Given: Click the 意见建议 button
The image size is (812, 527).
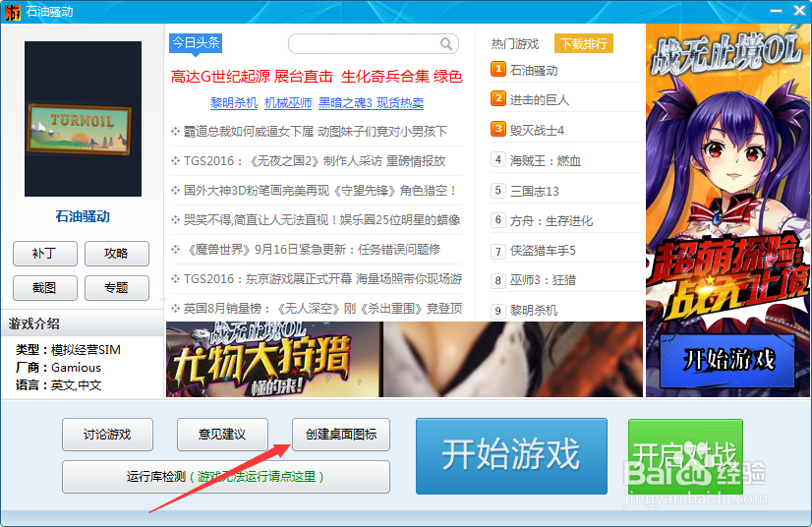Looking at the screenshot, I should click(222, 435).
